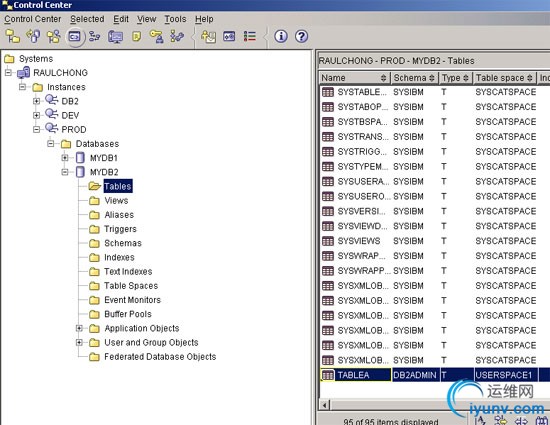Expand the MYDB1 database node
The image size is (550, 425).
point(65,158)
